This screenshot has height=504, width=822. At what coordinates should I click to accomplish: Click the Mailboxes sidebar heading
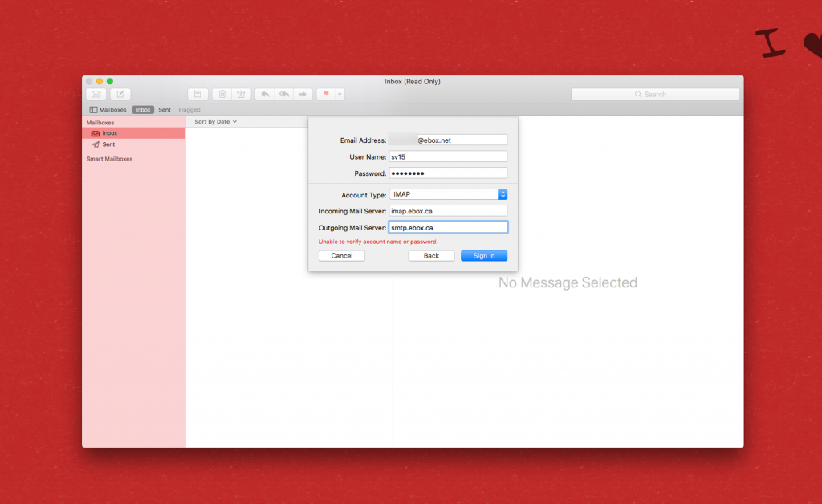coord(100,123)
